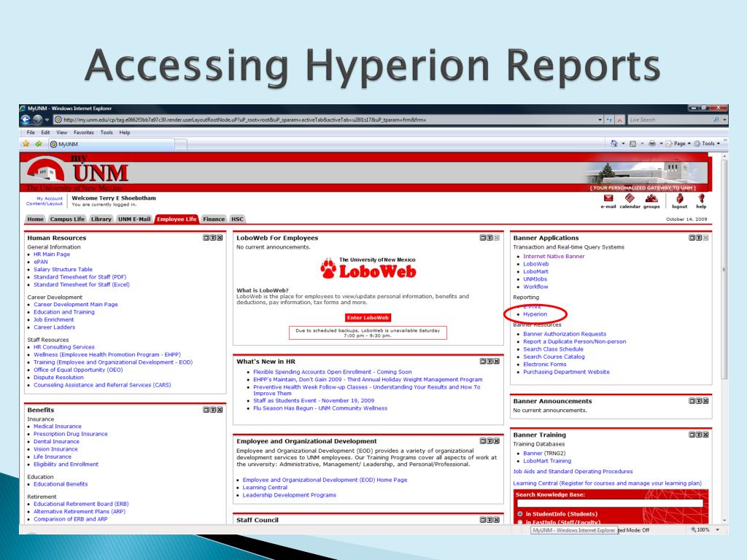
Task: Expand the Print button dropdown arrow
Action: 661,144
